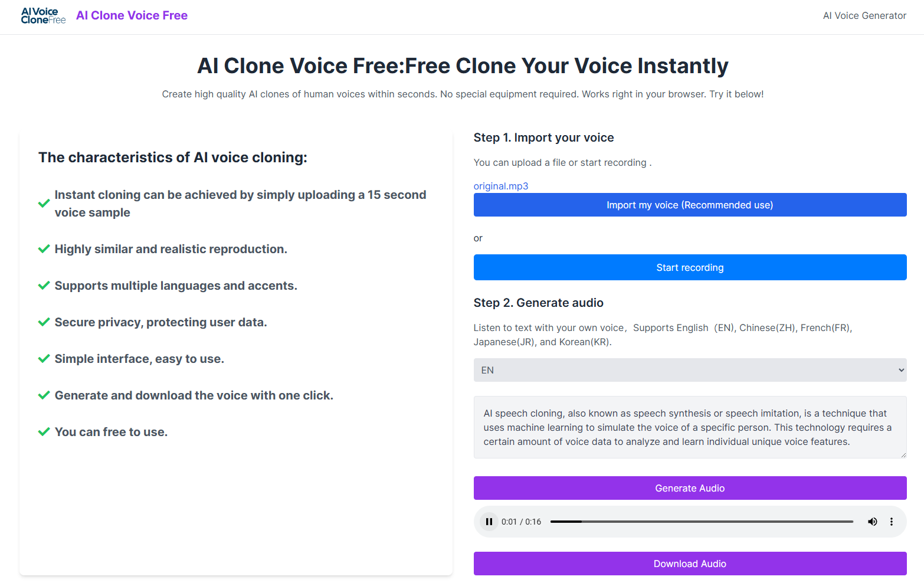This screenshot has width=924, height=583.
Task: Mute the audio player volume
Action: [x=872, y=521]
